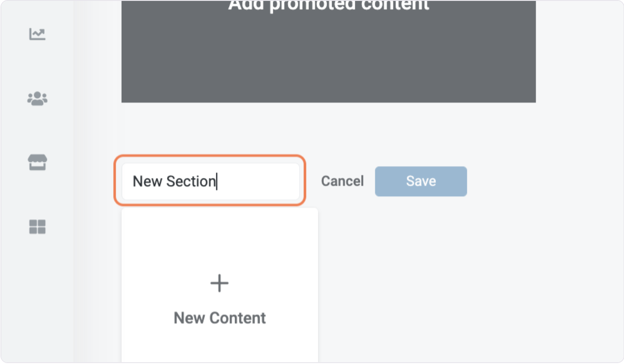Click the users group icon in sidebar
Image resolution: width=624 pixels, height=364 pixels.
point(37,98)
